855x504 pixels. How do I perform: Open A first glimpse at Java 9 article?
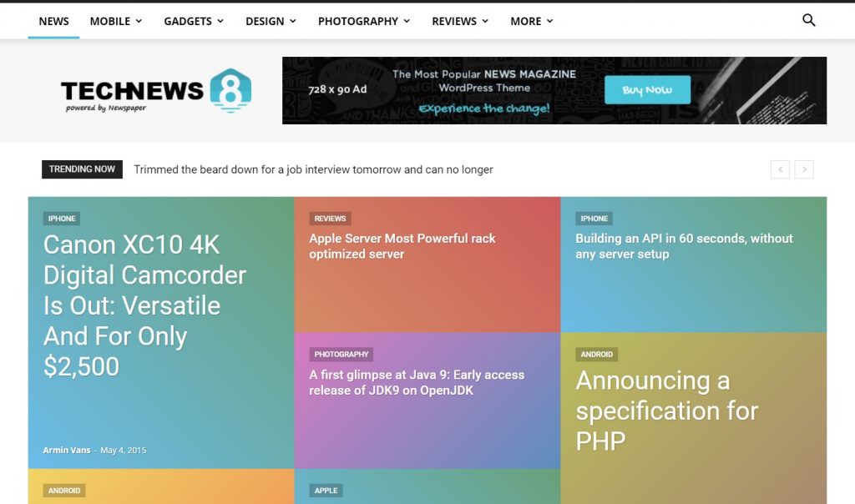coord(417,382)
